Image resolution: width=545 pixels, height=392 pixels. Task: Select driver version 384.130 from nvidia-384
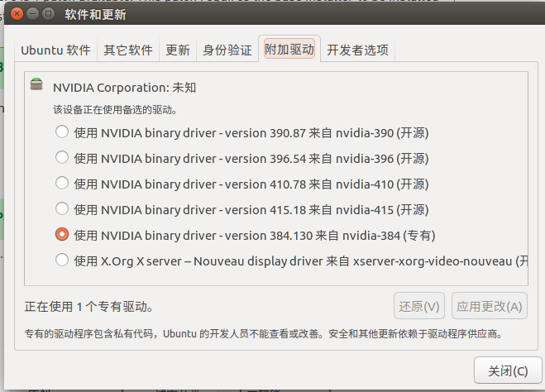[62, 235]
